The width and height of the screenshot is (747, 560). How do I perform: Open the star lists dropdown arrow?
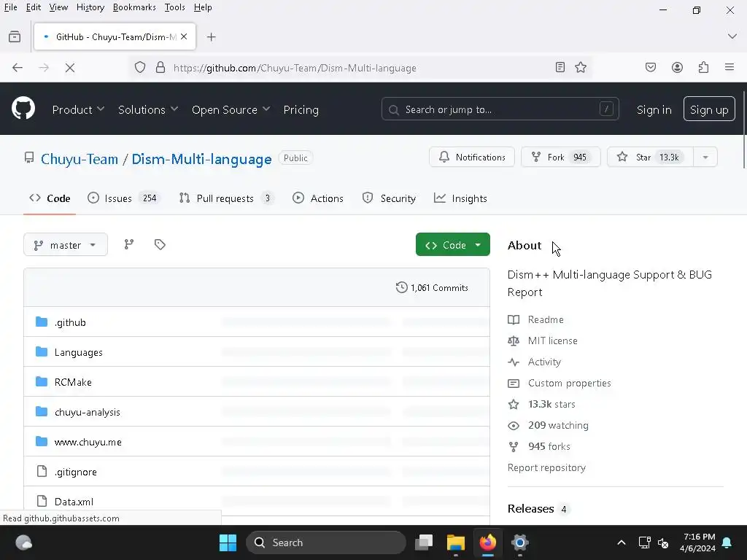click(x=705, y=157)
